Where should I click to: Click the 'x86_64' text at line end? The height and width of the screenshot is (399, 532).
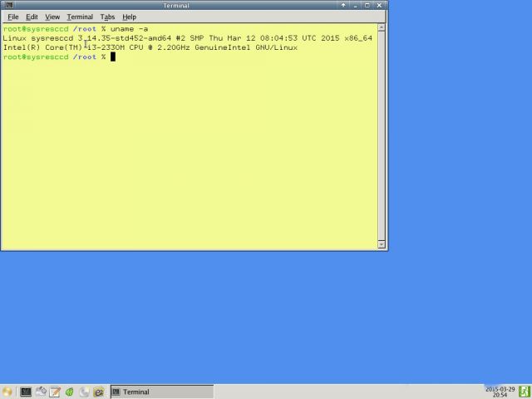coord(358,38)
